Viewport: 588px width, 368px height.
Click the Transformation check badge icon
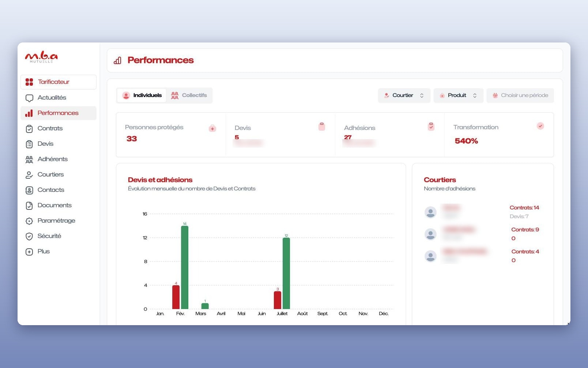tap(540, 126)
